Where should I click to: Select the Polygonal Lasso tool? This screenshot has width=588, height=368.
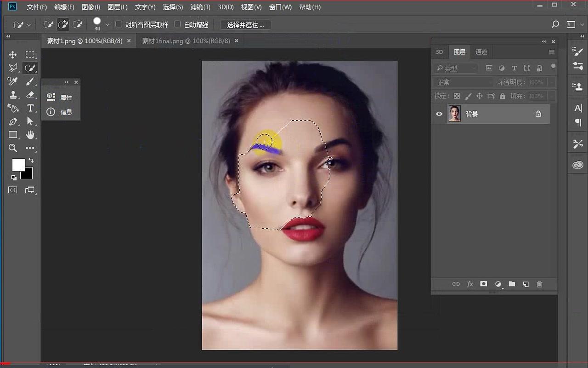point(13,68)
